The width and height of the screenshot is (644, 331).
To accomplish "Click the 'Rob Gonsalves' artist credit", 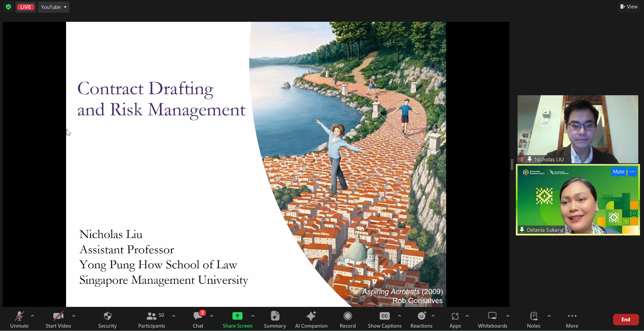I will click(x=418, y=301).
